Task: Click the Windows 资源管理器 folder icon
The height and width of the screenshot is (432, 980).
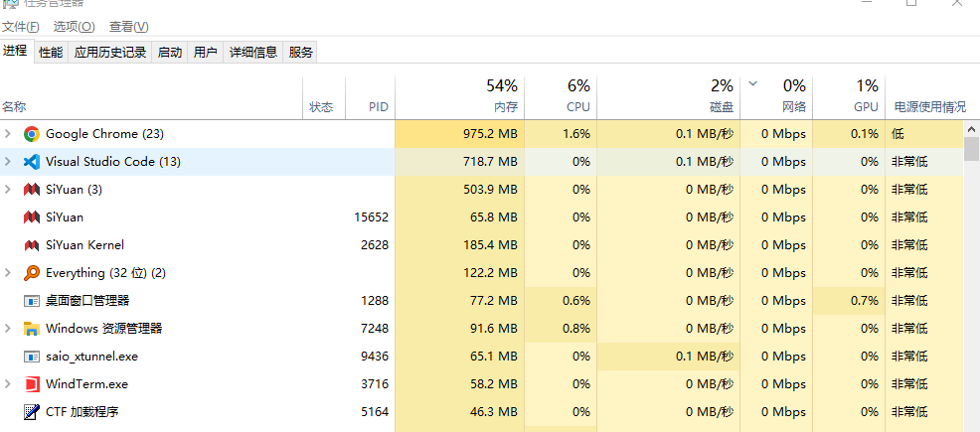Action: pos(31,329)
